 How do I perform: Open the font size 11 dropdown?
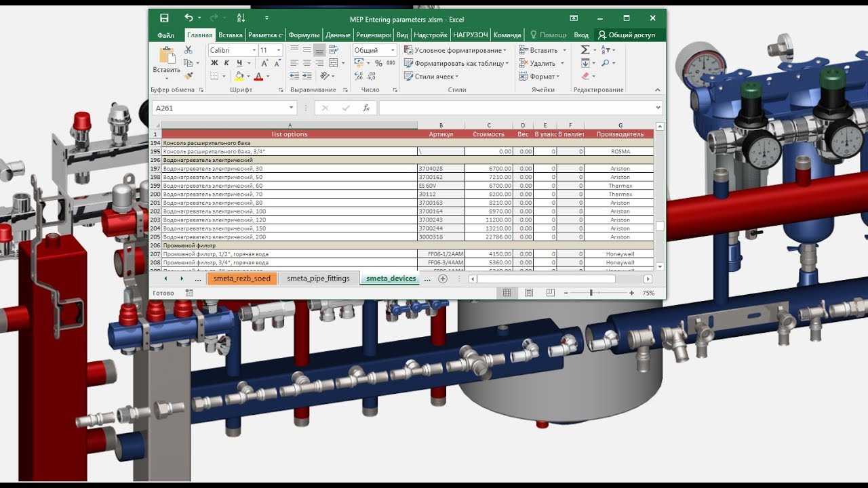click(280, 50)
